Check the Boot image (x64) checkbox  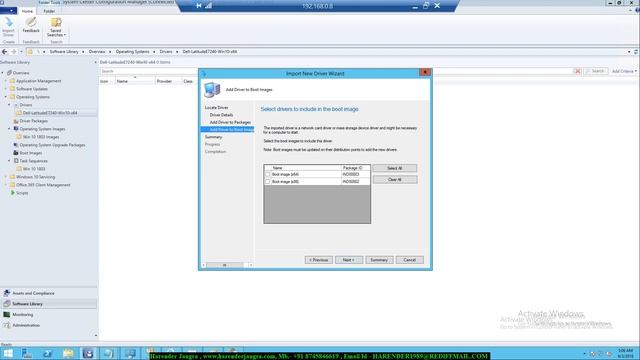[268, 174]
